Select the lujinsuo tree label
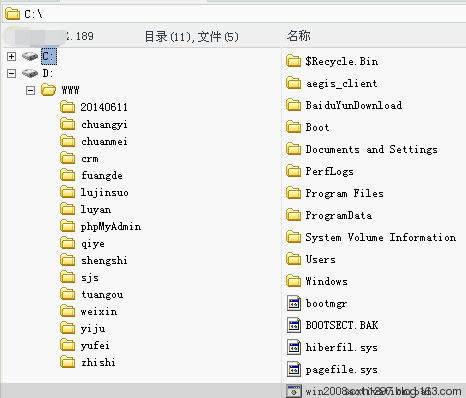The image size is (466, 398). 105,193
